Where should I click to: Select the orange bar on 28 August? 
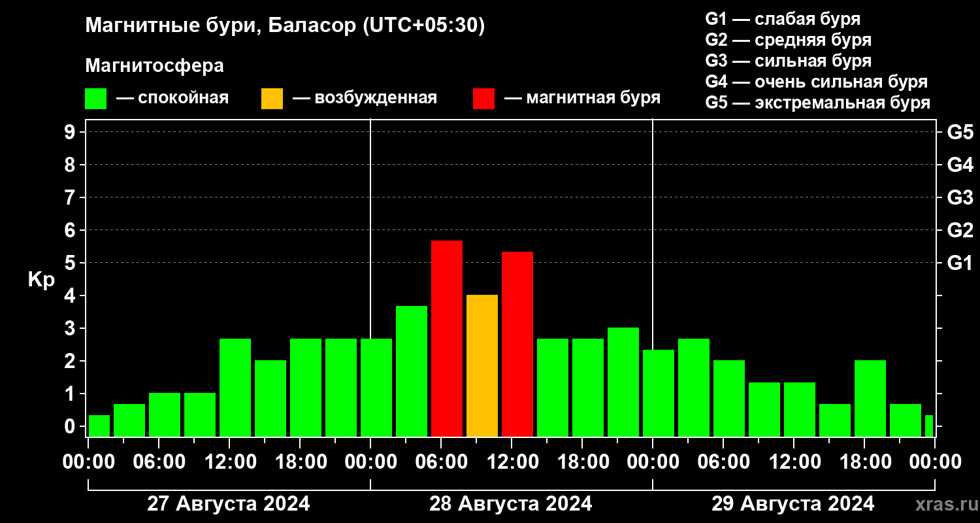point(482,365)
